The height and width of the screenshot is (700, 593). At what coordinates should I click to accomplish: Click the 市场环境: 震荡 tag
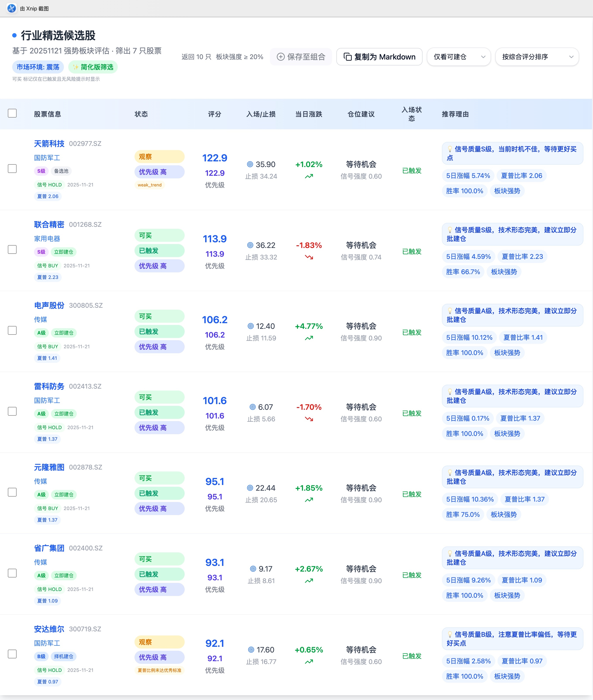pos(38,67)
